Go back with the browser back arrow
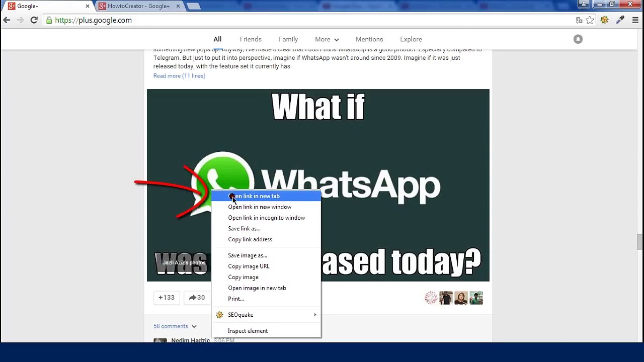The image size is (644, 362). click(x=7, y=20)
